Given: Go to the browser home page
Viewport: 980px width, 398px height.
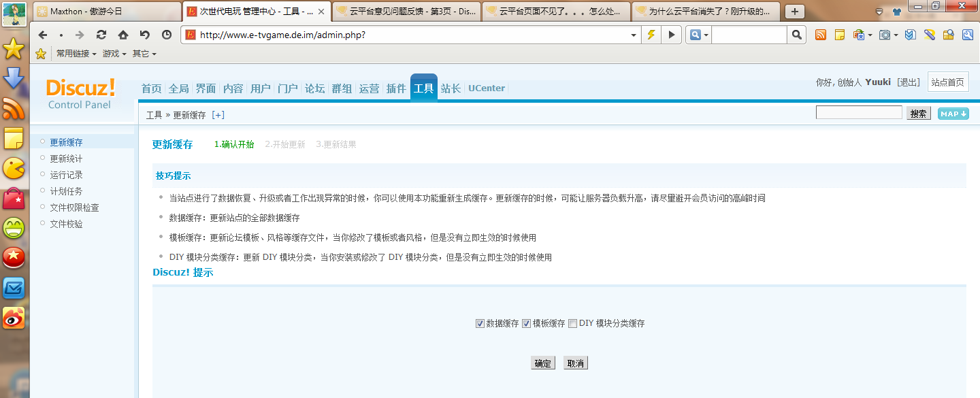Looking at the screenshot, I should [x=123, y=35].
